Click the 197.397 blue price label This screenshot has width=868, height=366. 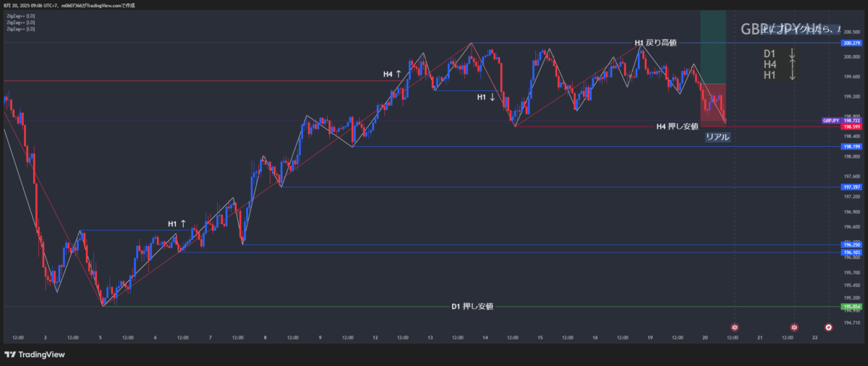[851, 187]
